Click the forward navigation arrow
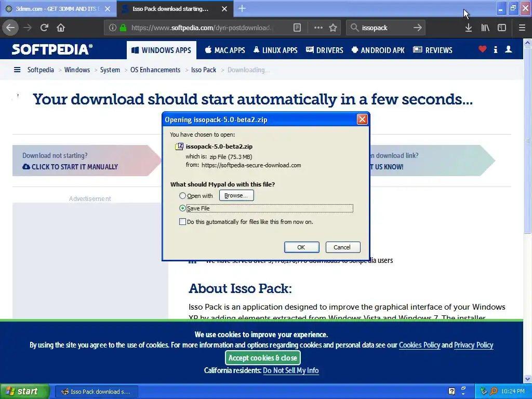This screenshot has height=399, width=532. 28,28
